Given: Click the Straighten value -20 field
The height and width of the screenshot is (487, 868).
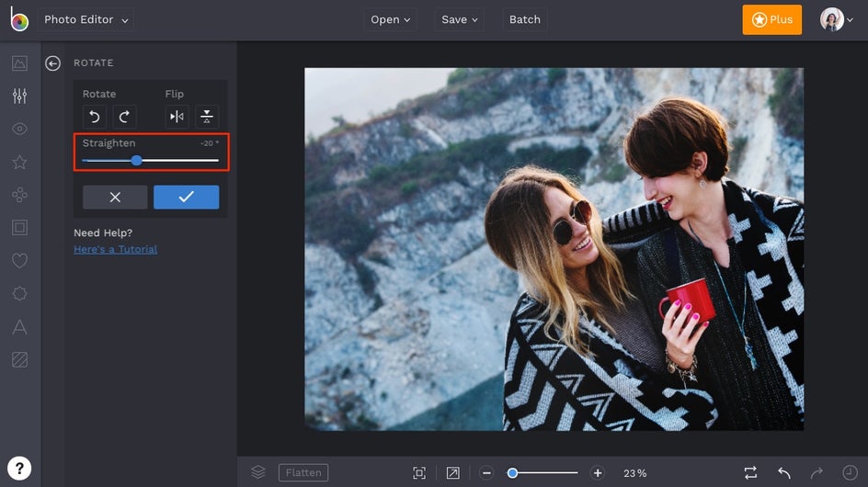Looking at the screenshot, I should [x=210, y=143].
